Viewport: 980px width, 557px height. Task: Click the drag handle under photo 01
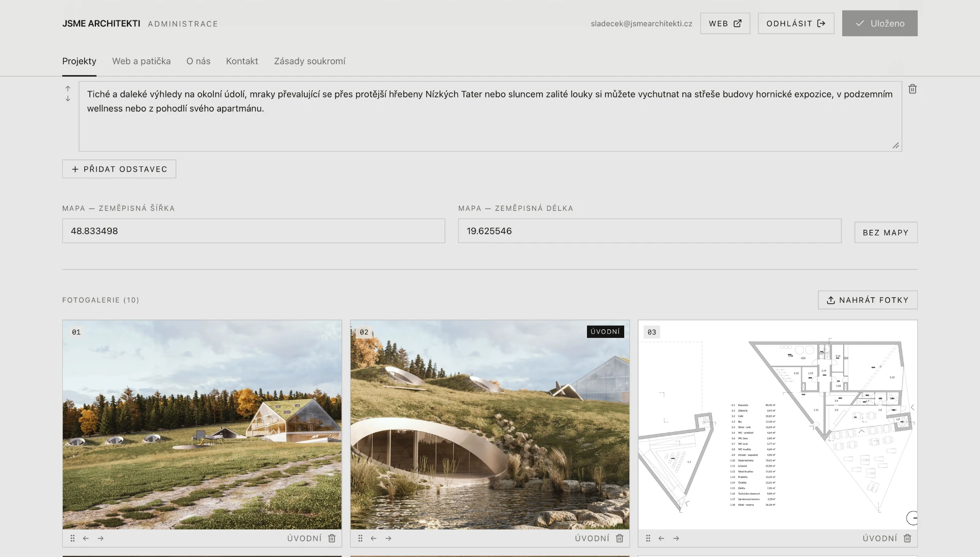click(x=72, y=538)
